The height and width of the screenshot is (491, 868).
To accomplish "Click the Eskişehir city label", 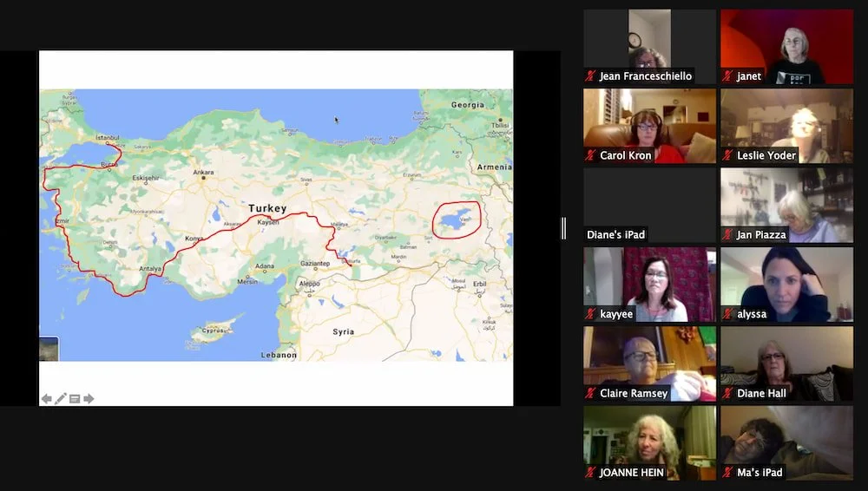I will (146, 178).
